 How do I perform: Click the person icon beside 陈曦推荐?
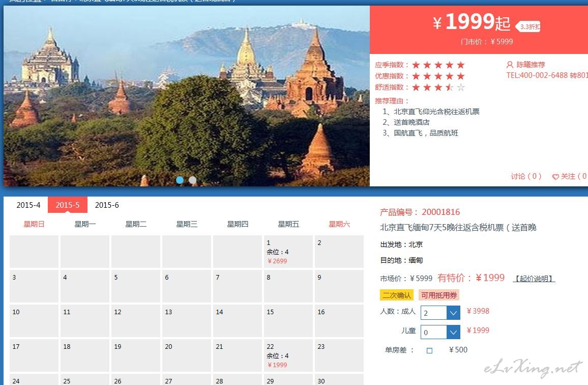click(x=510, y=65)
